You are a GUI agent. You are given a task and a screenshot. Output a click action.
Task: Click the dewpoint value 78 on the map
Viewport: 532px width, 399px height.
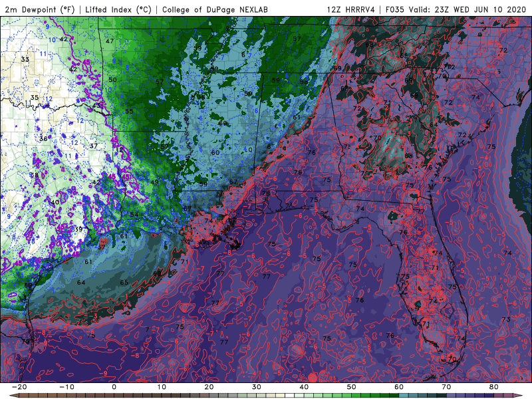click(x=266, y=193)
